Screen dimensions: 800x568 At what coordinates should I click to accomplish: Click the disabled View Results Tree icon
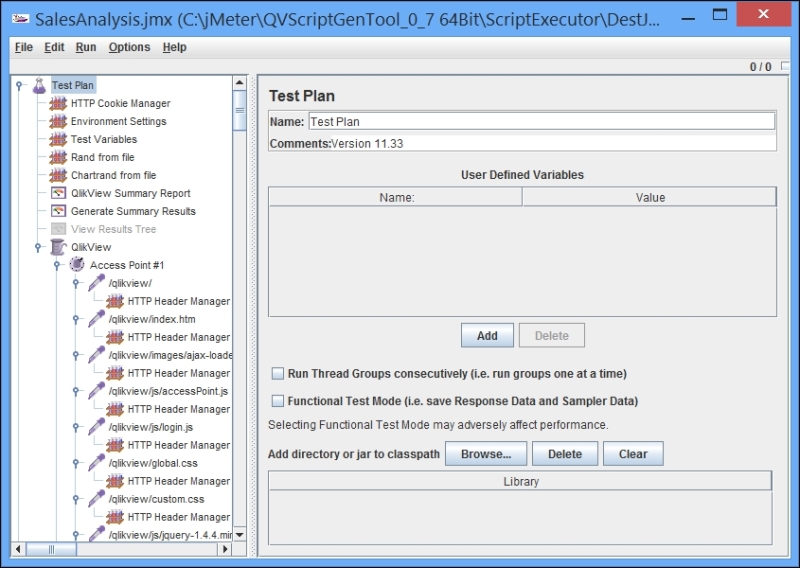pos(58,229)
